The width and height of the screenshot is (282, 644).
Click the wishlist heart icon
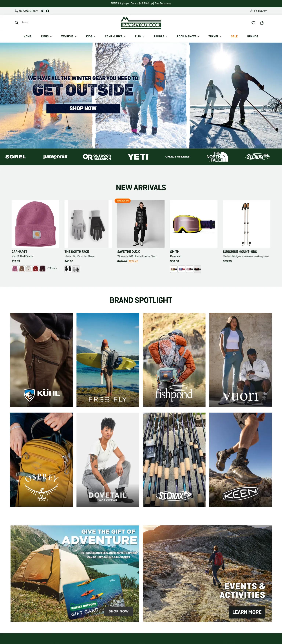[x=253, y=23]
